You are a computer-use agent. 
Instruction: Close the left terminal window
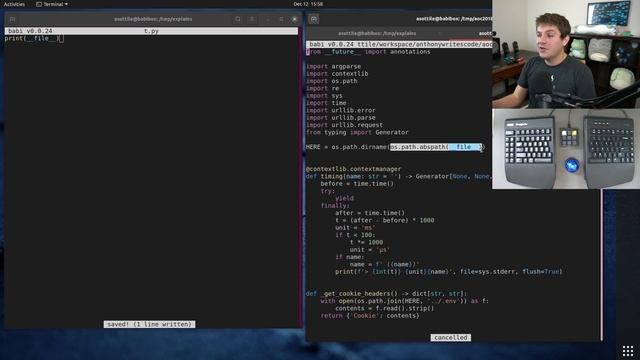click(295, 19)
